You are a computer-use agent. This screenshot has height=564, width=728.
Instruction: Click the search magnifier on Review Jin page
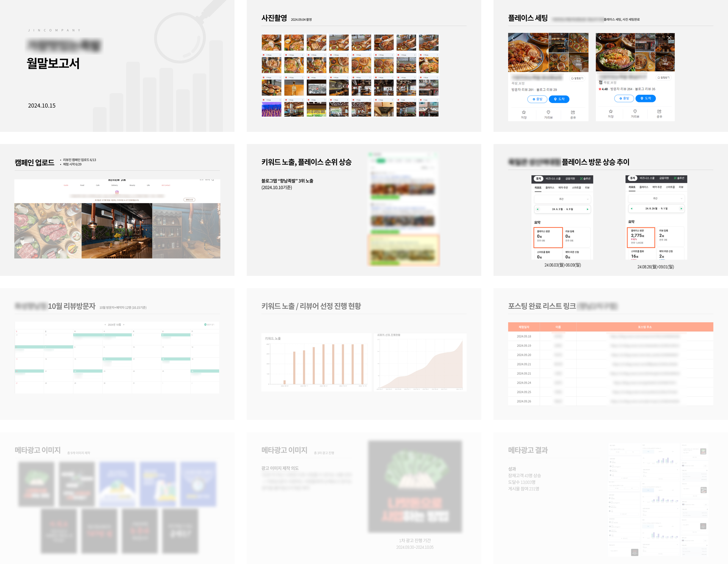213,180
